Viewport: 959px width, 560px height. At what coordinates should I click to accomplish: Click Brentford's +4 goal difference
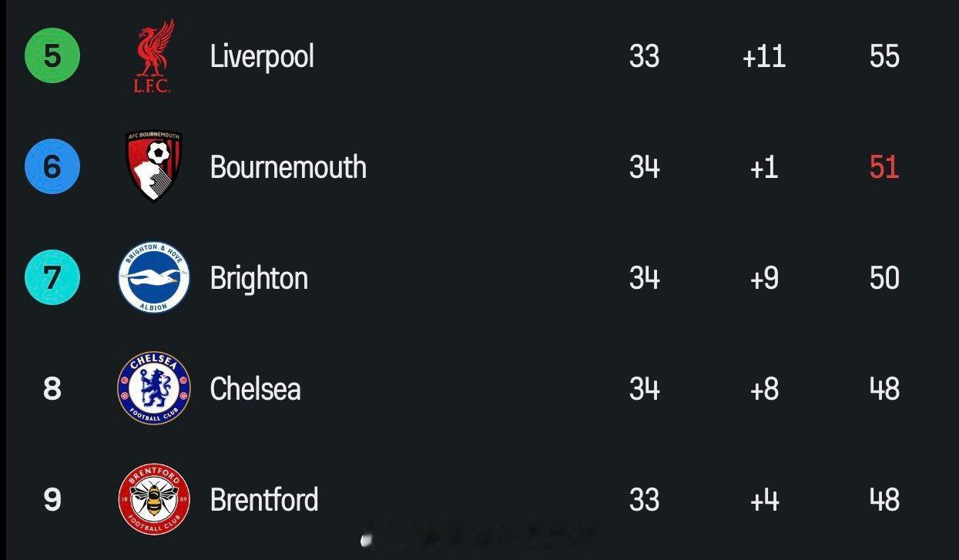pyautogui.click(x=764, y=500)
